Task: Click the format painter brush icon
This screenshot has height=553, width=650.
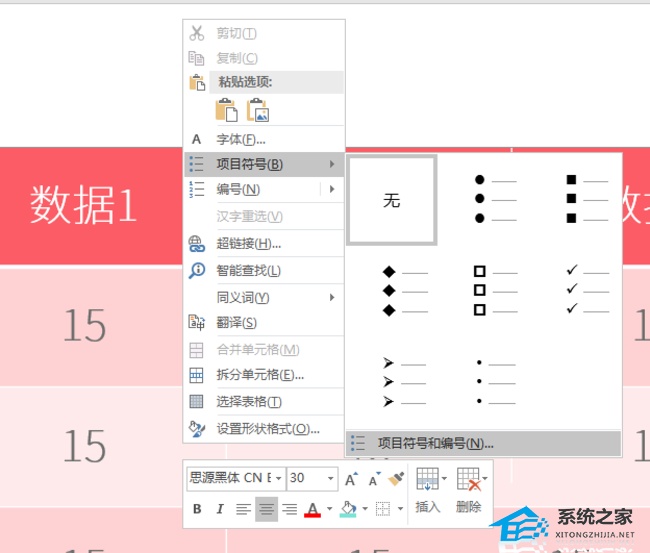Action: click(396, 479)
